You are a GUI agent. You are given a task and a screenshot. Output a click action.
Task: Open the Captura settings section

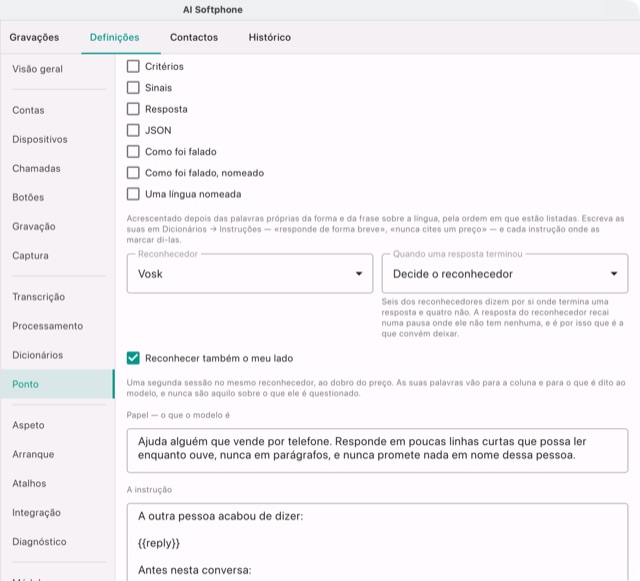click(58, 255)
